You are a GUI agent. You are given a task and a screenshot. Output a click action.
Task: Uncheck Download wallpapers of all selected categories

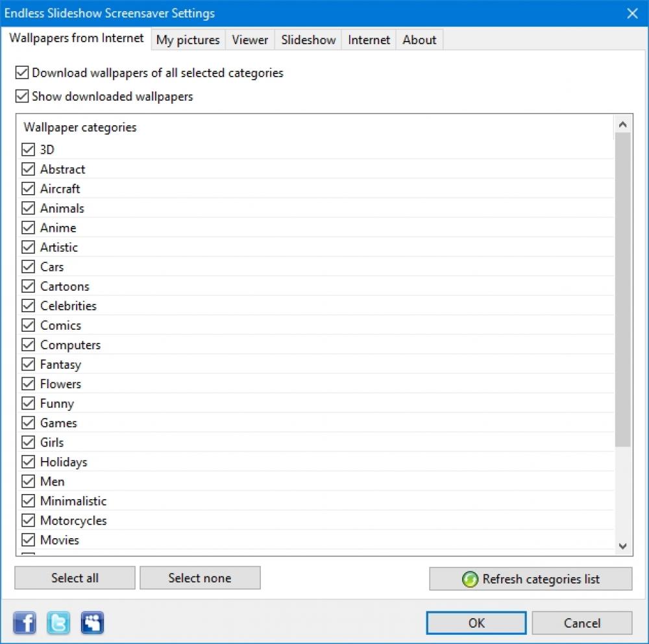point(21,73)
